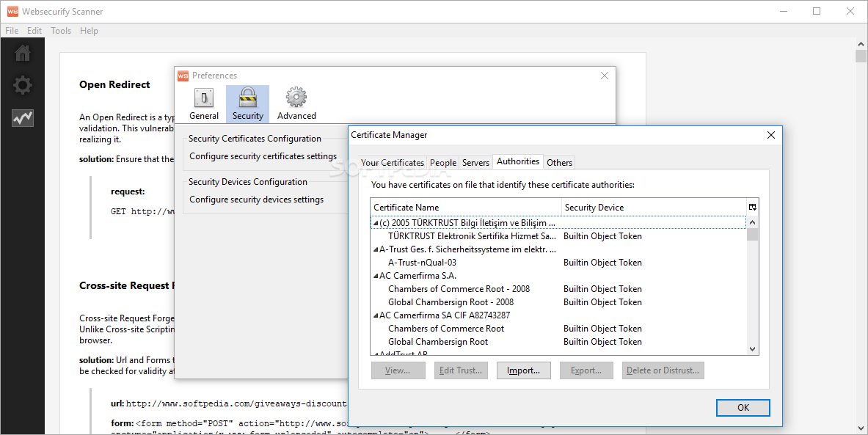Close the Certificate Manager window

point(770,135)
